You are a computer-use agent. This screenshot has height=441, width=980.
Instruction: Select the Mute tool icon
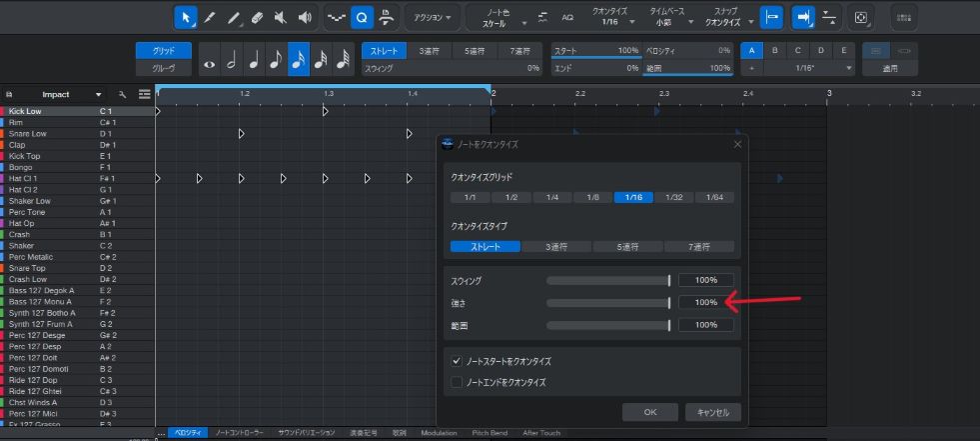click(281, 17)
